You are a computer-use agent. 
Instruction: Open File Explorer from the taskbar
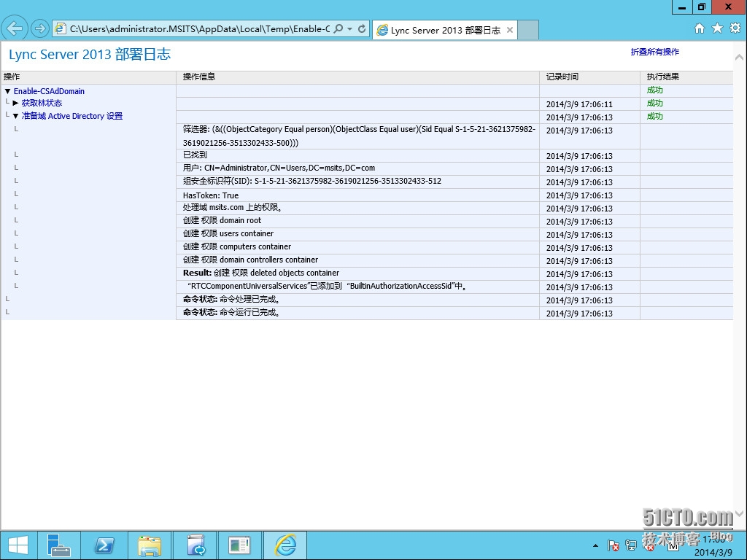point(149,545)
